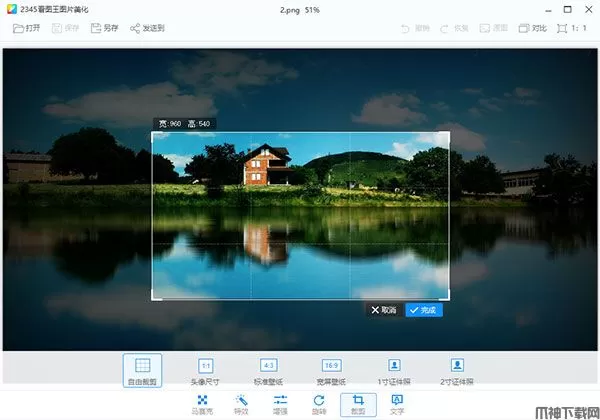Click 完成 to confirm the crop
Viewport: 600px width, 420px height.
424,310
